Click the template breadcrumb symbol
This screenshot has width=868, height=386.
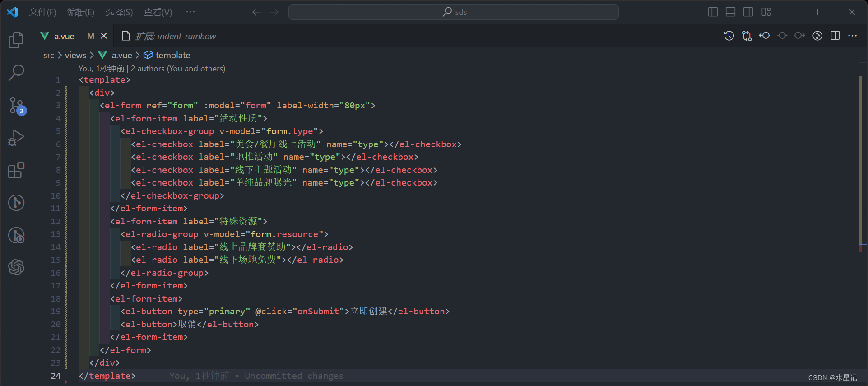[173, 55]
